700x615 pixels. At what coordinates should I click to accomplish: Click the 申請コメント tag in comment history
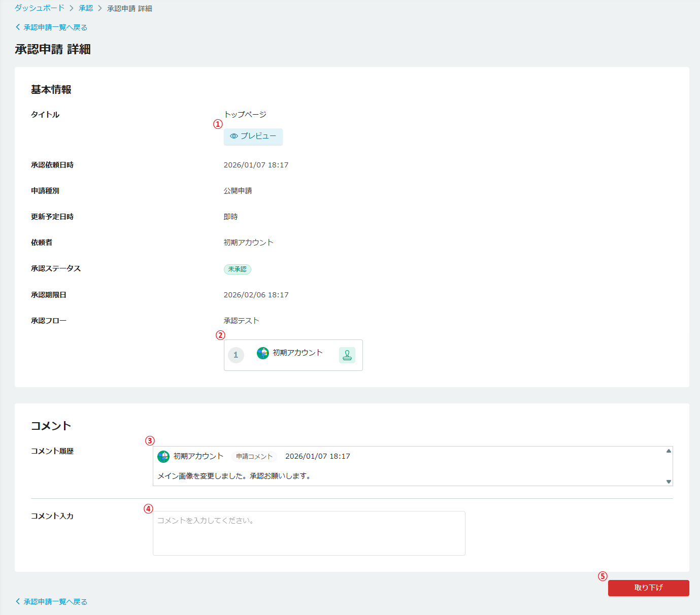pyautogui.click(x=254, y=457)
